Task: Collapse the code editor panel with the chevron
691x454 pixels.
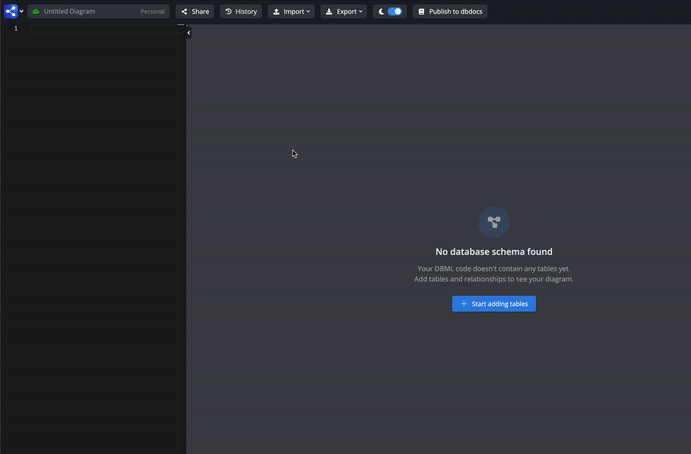Action: click(x=188, y=33)
